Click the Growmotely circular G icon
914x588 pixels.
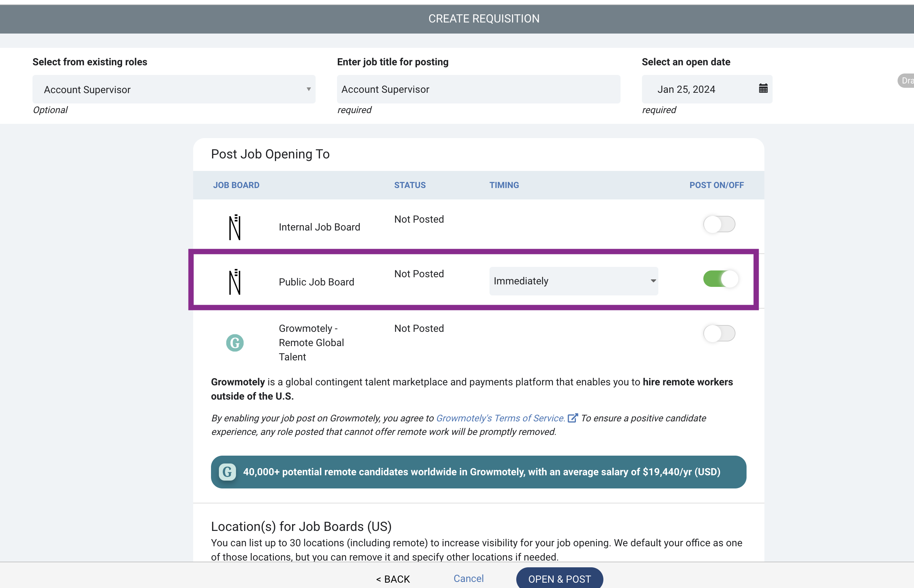(x=235, y=343)
